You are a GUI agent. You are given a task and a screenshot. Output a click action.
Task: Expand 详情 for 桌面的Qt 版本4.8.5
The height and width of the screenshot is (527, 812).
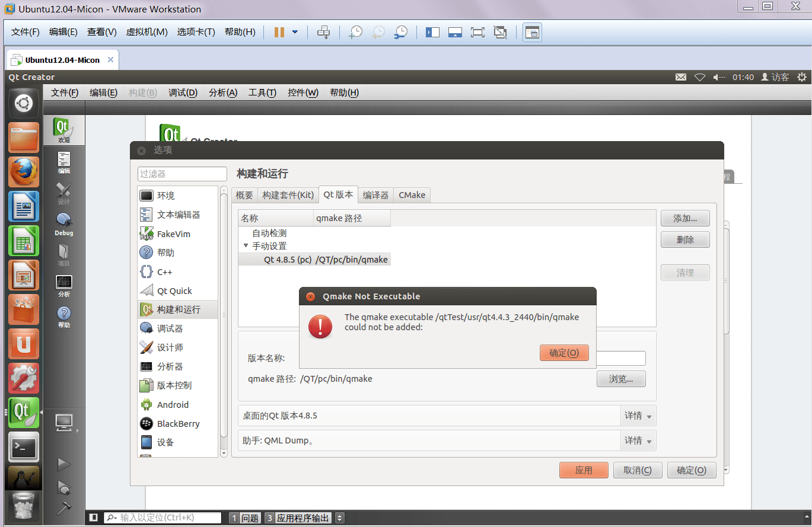(638, 416)
